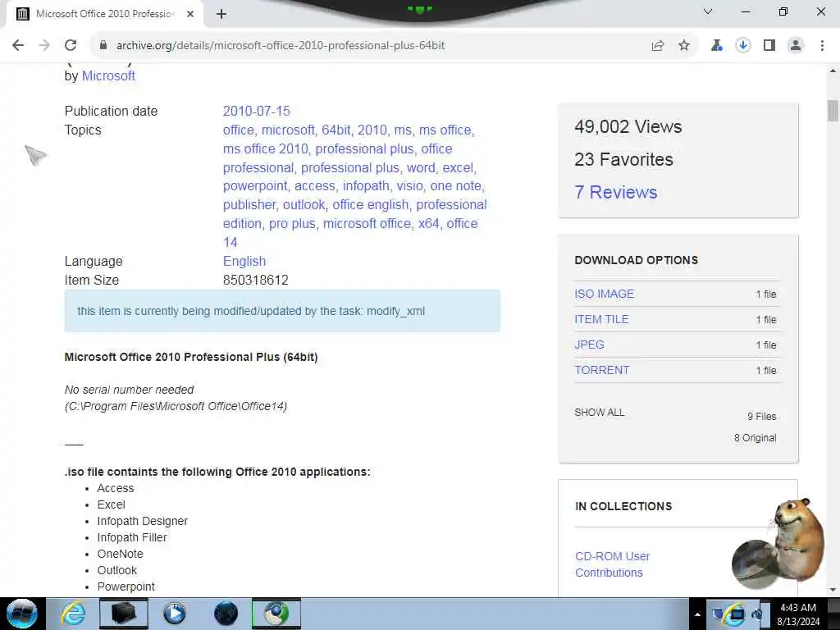Screen dimensions: 840x630
Task: Open the dark globe taskbar icon
Action: point(226,614)
